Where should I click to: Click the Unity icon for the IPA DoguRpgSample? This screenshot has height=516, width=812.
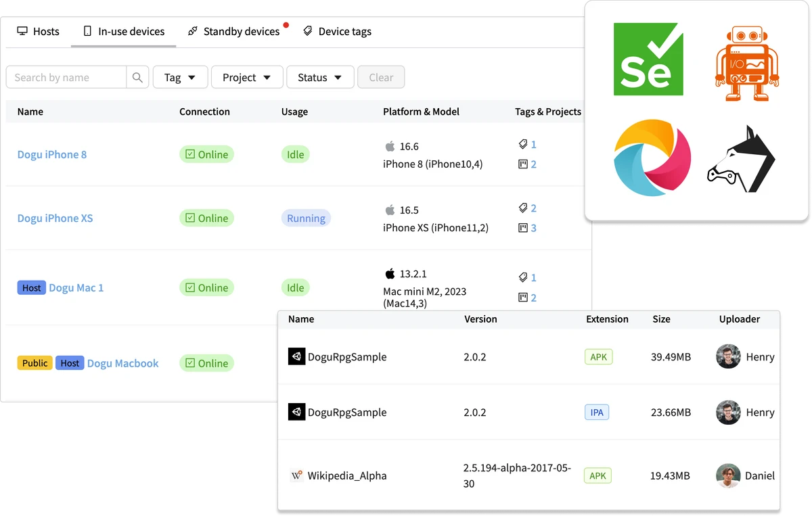tap(296, 412)
